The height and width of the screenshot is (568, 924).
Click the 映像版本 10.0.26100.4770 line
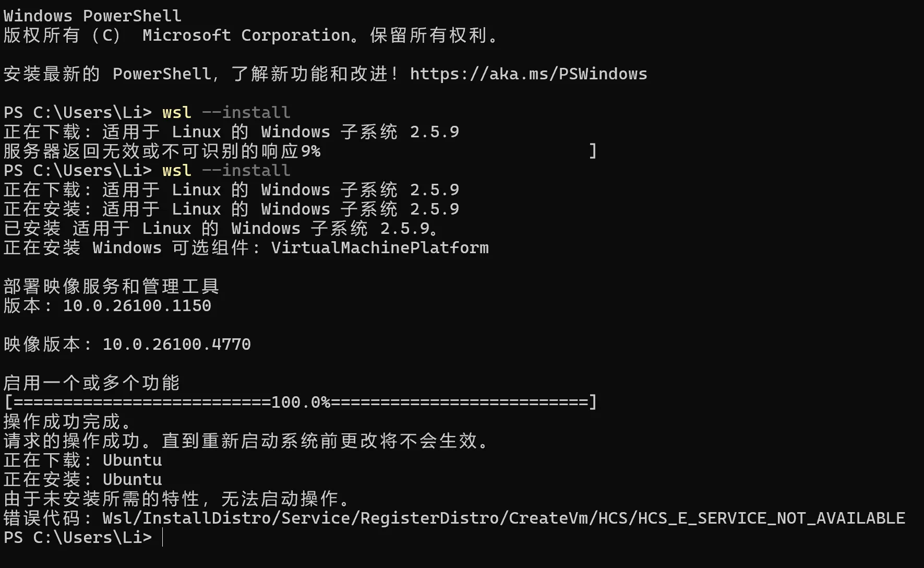pyautogui.click(x=127, y=345)
